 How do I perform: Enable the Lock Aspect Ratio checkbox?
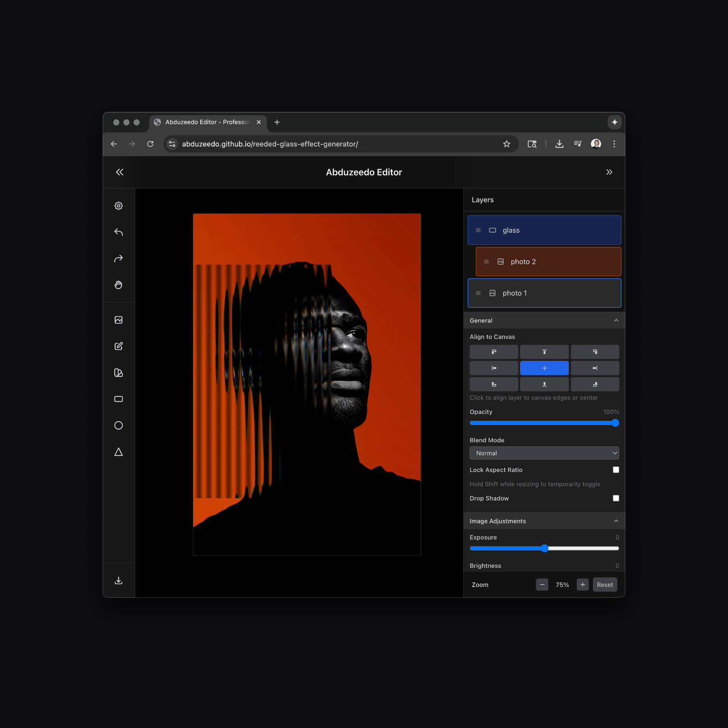(x=616, y=470)
